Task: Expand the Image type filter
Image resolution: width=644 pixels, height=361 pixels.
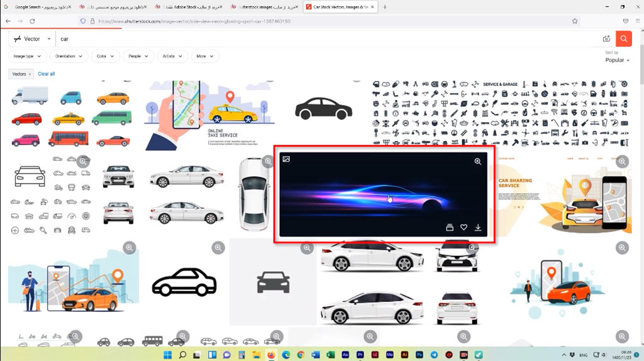Action: 27,56
